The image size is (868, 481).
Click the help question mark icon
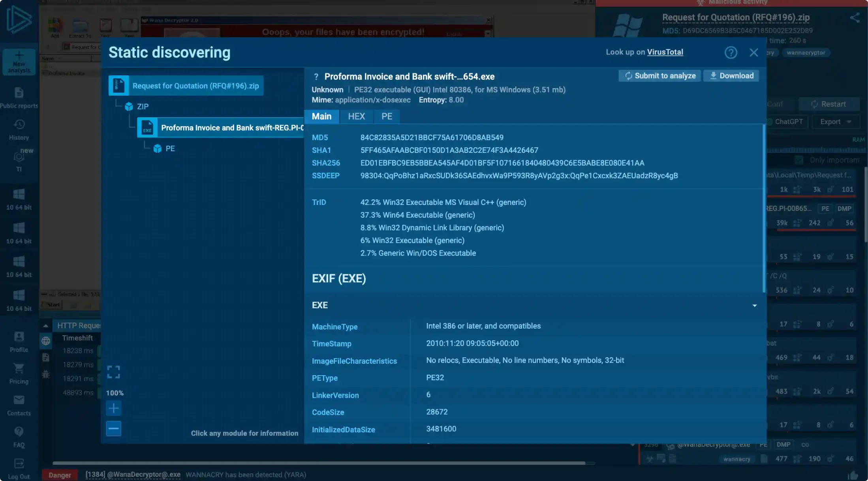(x=731, y=53)
